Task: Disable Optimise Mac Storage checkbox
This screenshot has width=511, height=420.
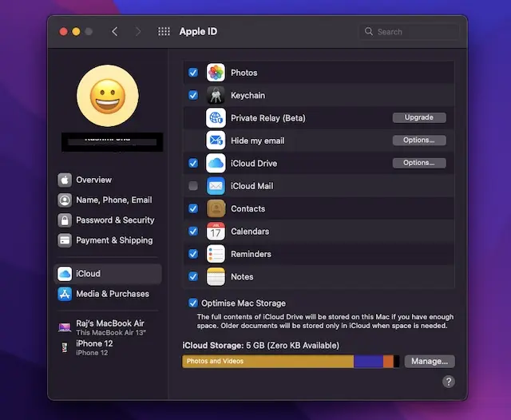Action: pos(193,303)
